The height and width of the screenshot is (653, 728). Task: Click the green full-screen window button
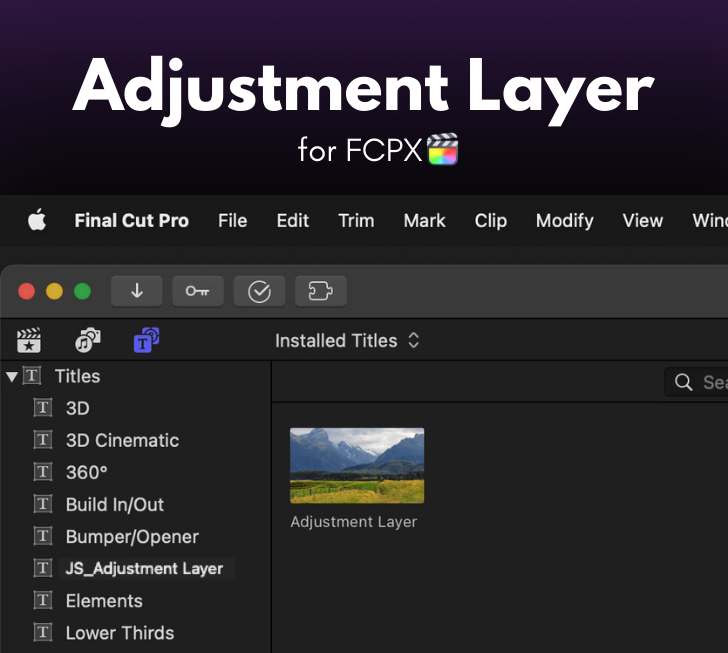(83, 291)
